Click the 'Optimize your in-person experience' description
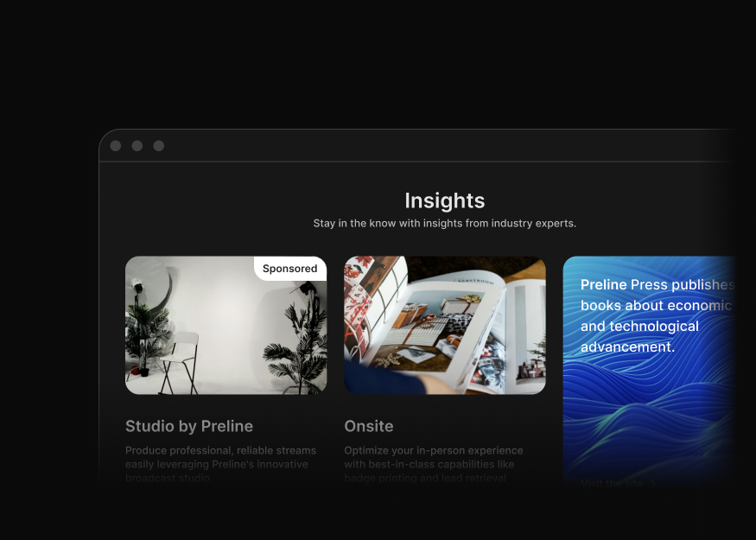756x540 pixels. pos(434,464)
